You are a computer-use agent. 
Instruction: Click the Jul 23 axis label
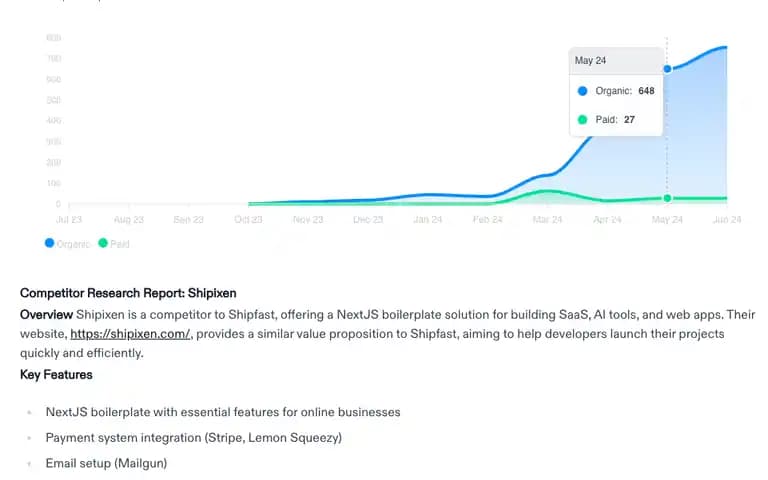click(69, 219)
